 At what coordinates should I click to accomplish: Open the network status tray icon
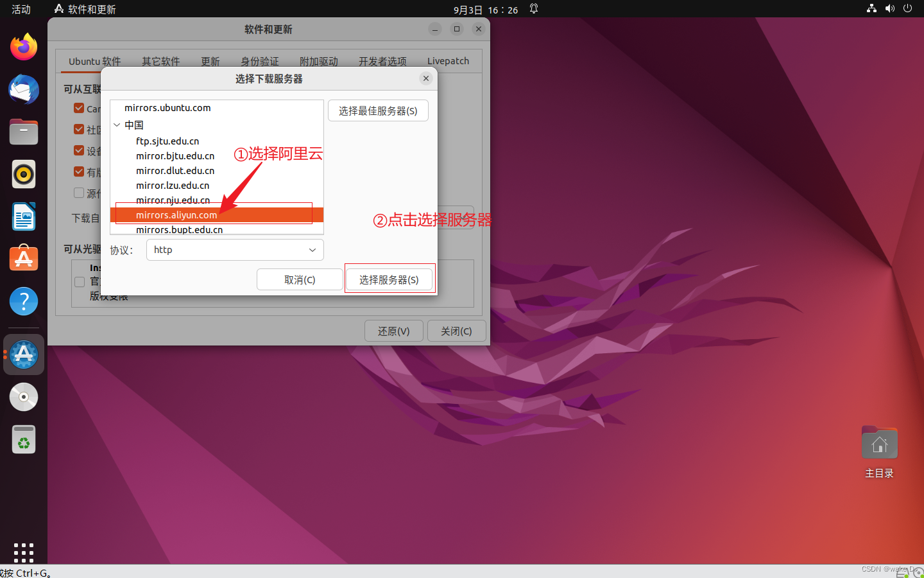pos(871,8)
